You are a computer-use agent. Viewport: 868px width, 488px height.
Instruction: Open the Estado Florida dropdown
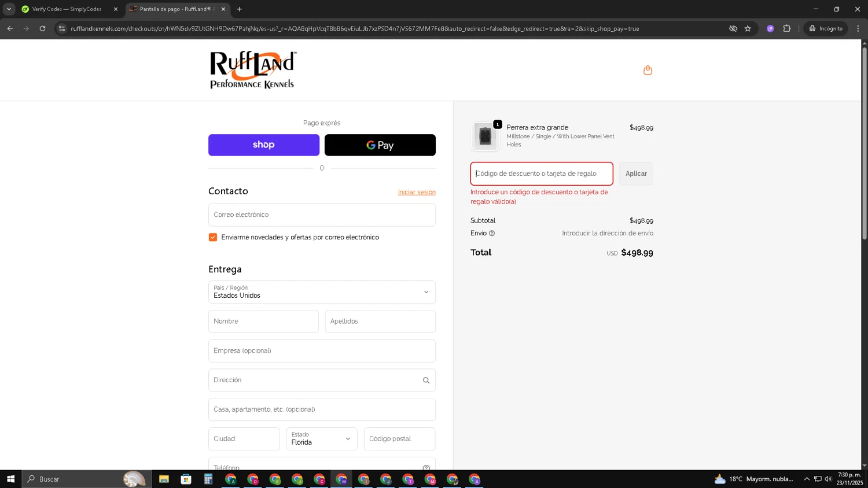click(x=322, y=439)
